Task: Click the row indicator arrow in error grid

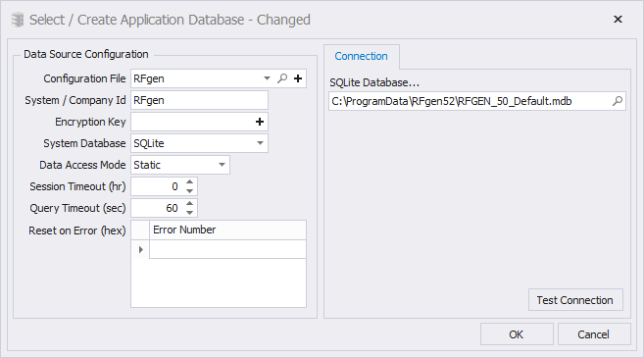Action: click(x=140, y=249)
